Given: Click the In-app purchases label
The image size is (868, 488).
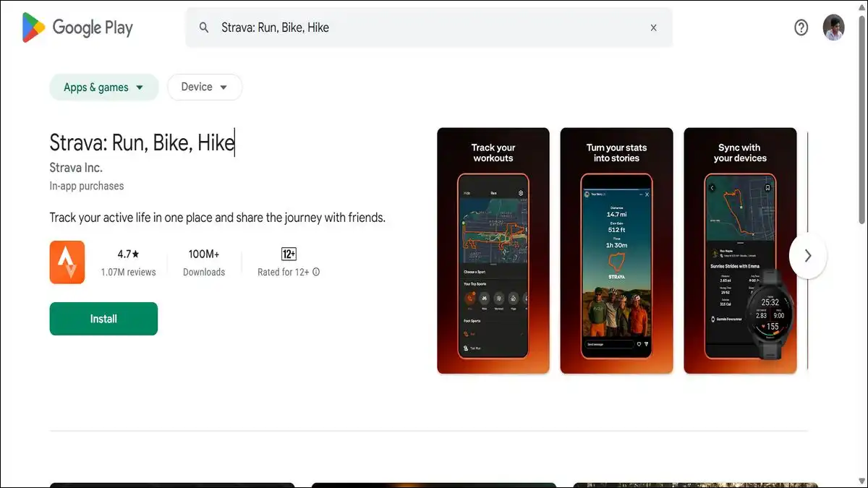Looking at the screenshot, I should click(x=87, y=186).
